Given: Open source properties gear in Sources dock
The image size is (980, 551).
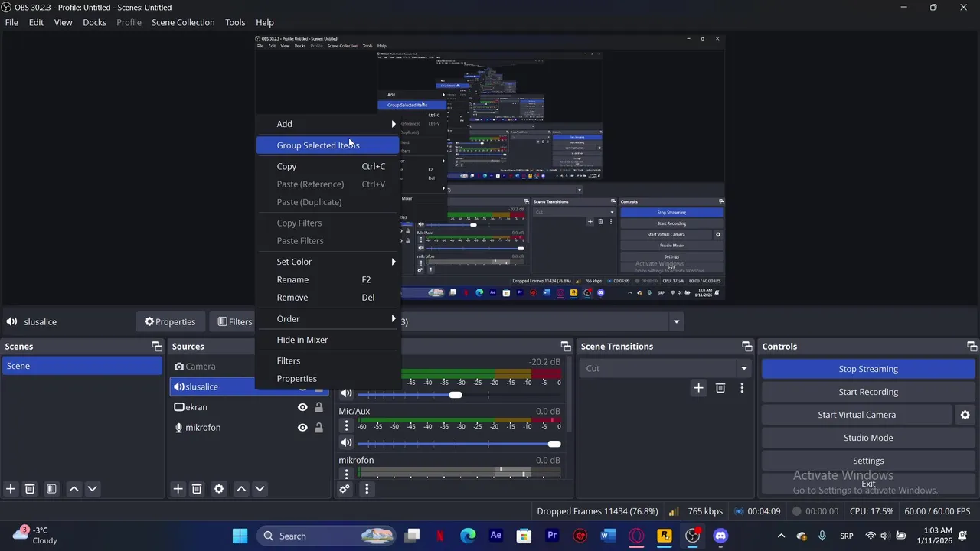Looking at the screenshot, I should 219,489.
